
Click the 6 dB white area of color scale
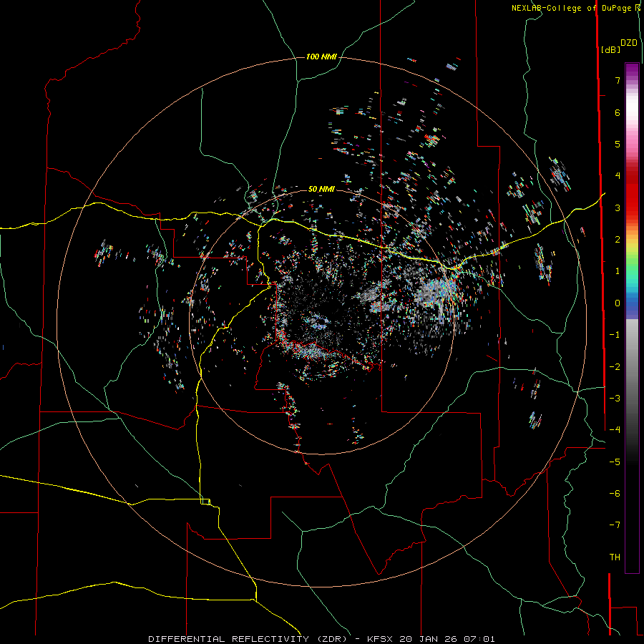[632, 112]
